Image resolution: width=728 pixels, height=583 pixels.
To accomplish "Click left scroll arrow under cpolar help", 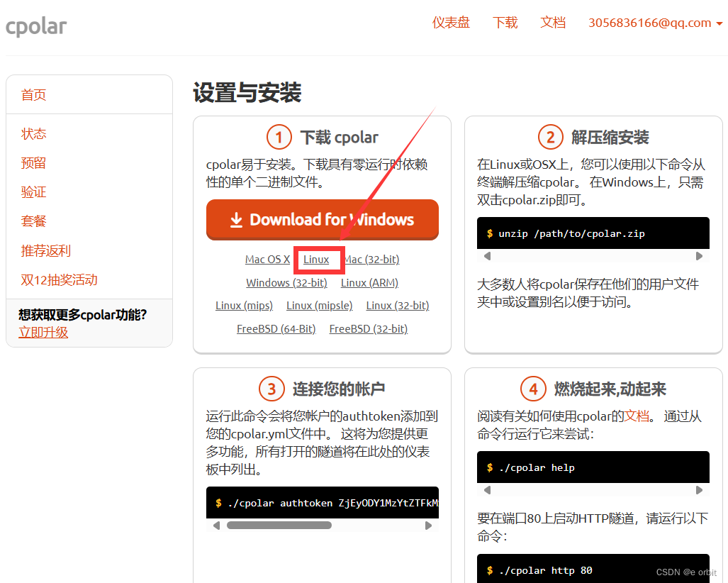I will (487, 490).
